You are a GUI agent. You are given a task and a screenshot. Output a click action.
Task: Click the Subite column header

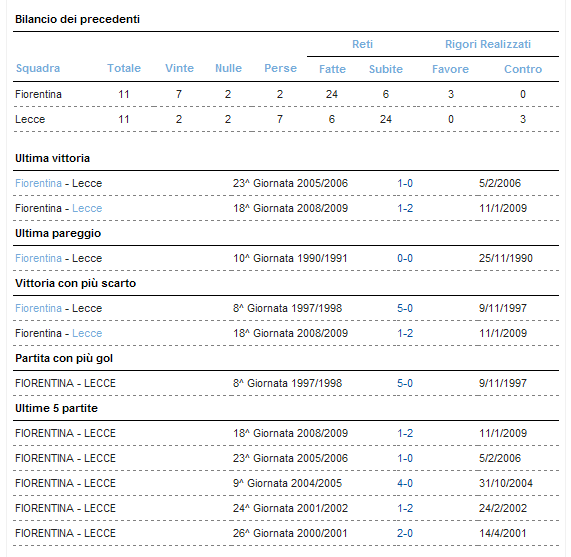tap(386, 69)
